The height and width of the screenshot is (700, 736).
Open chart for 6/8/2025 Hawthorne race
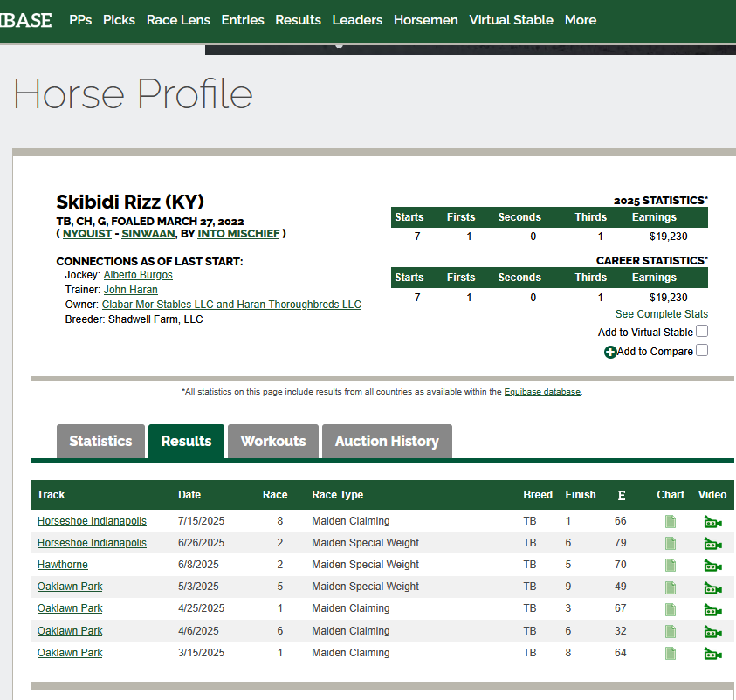coord(671,565)
